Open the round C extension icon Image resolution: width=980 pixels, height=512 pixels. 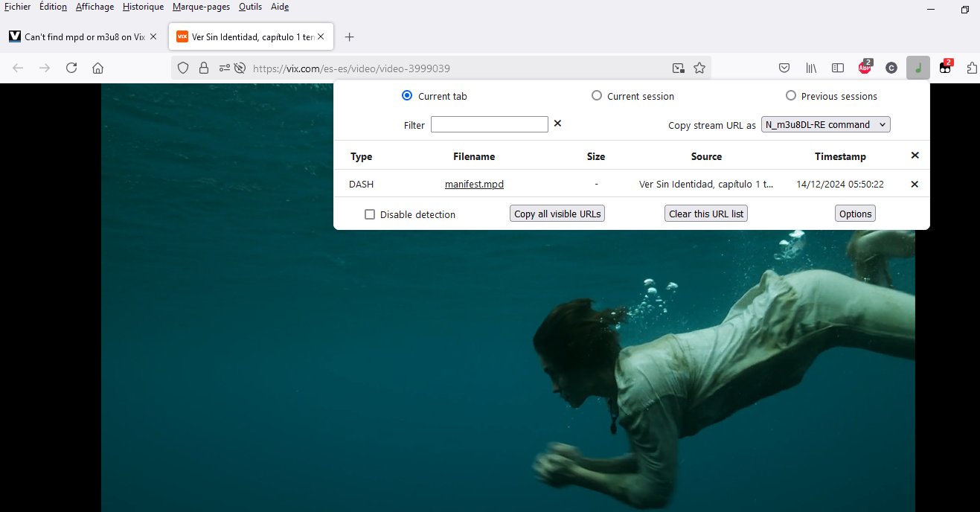click(x=891, y=68)
